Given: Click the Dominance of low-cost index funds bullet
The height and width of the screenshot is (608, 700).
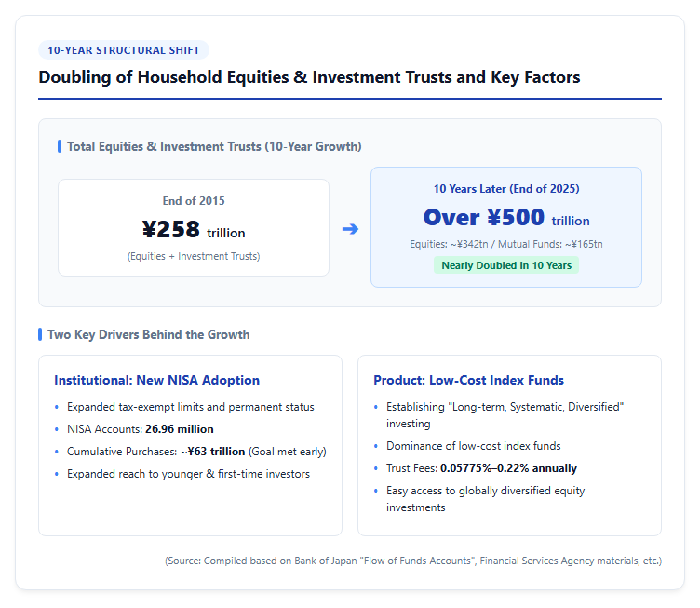Looking at the screenshot, I should click(474, 446).
